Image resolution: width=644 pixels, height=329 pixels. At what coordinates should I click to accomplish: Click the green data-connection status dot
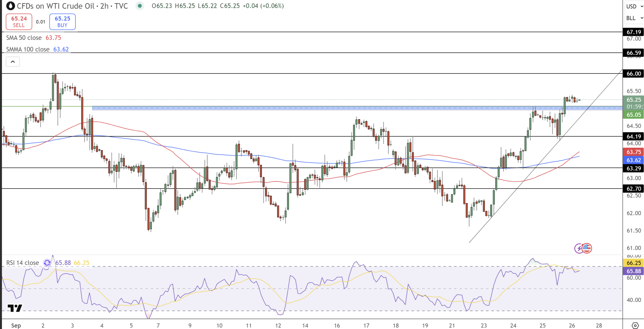point(139,6)
